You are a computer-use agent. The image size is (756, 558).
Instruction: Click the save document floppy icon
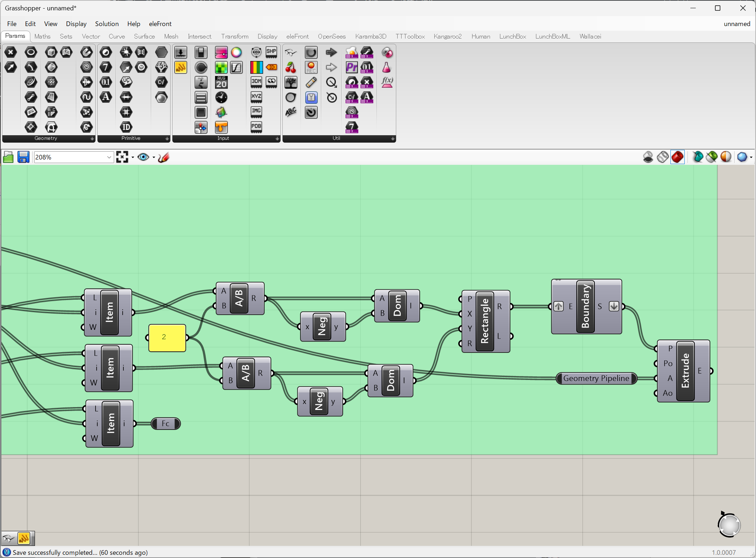23,157
